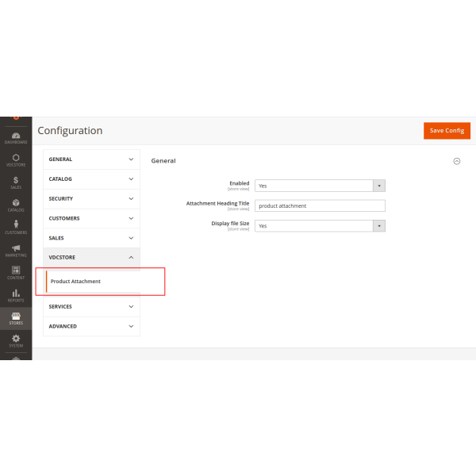Click the Attachment Heading Title field
The image size is (476, 476).
[321, 205]
